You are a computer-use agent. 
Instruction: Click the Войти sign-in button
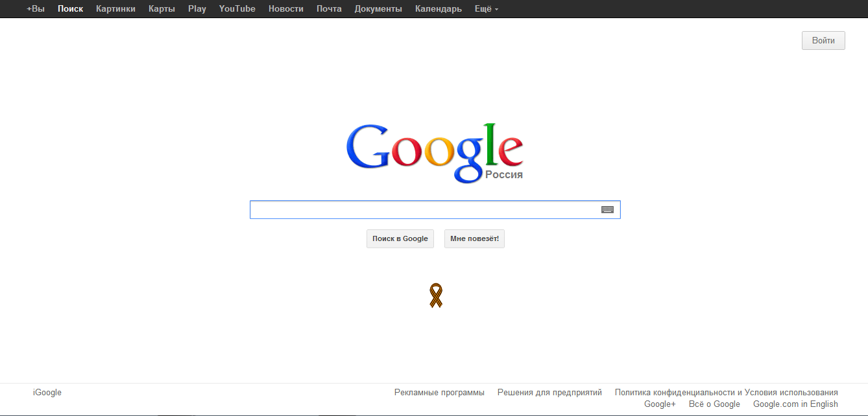point(823,40)
